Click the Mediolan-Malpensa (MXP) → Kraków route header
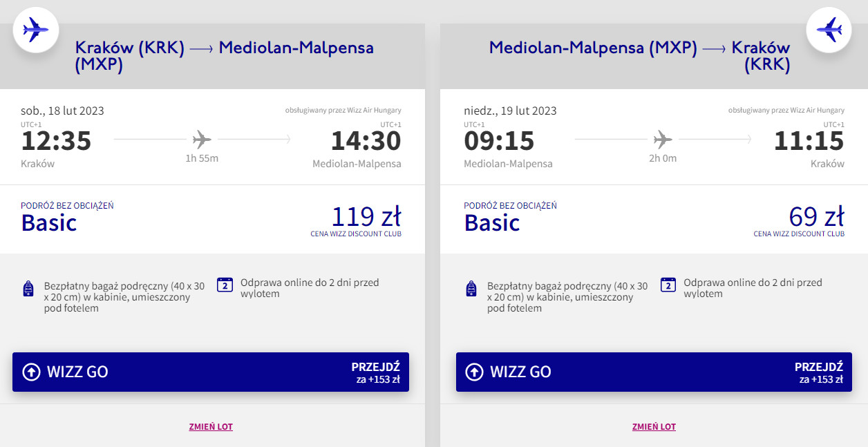The width and height of the screenshot is (868, 447). tap(639, 56)
